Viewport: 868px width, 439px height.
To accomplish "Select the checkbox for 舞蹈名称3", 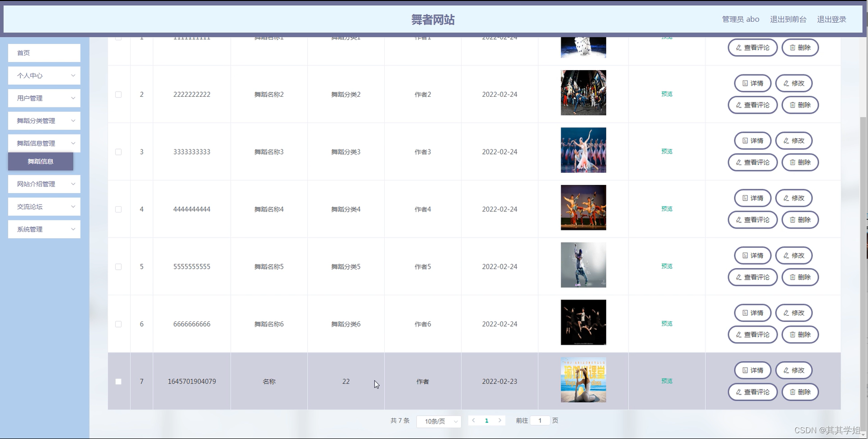I will (119, 151).
